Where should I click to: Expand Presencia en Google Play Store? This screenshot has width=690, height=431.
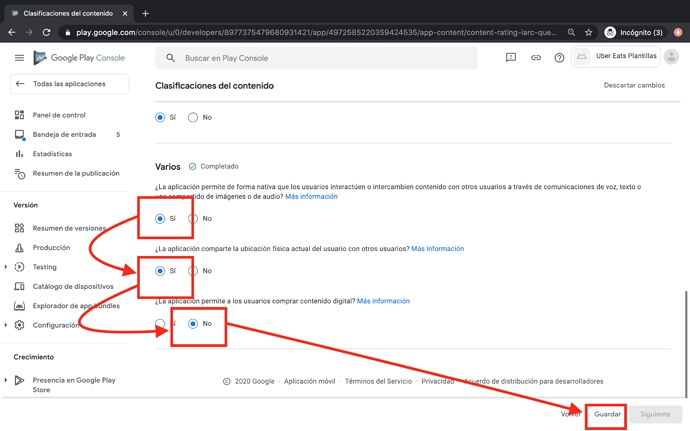(x=7, y=380)
